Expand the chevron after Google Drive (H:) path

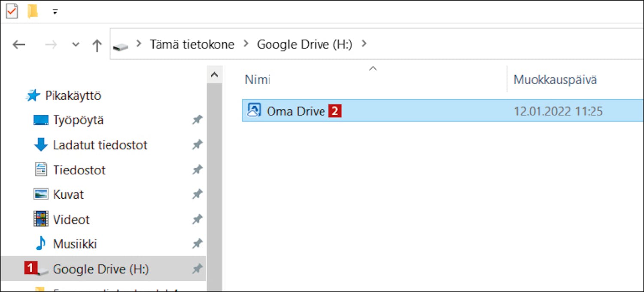[x=365, y=44]
